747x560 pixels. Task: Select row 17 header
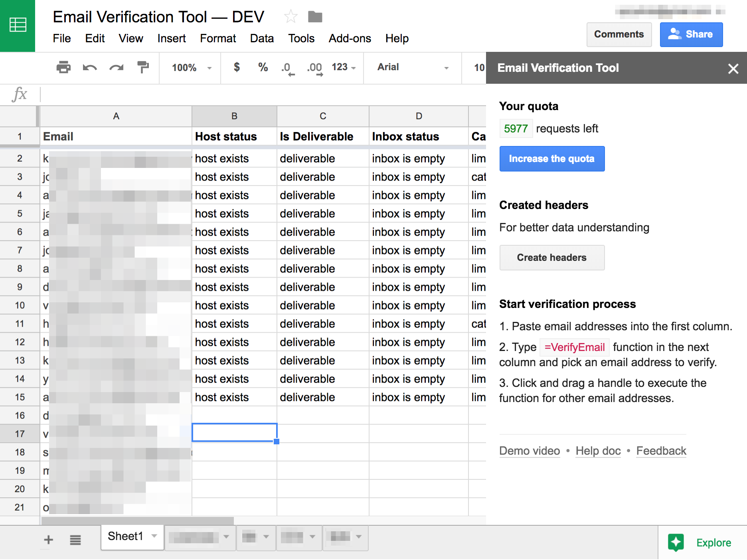pos(20,434)
